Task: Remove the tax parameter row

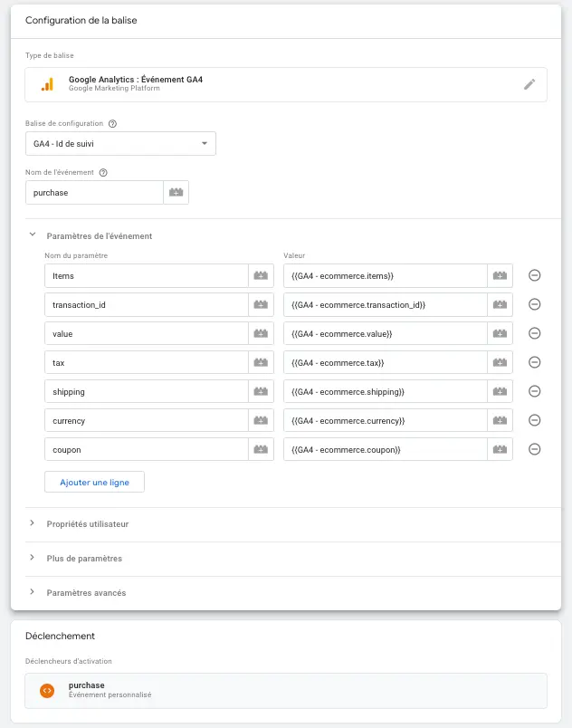Action: 534,362
